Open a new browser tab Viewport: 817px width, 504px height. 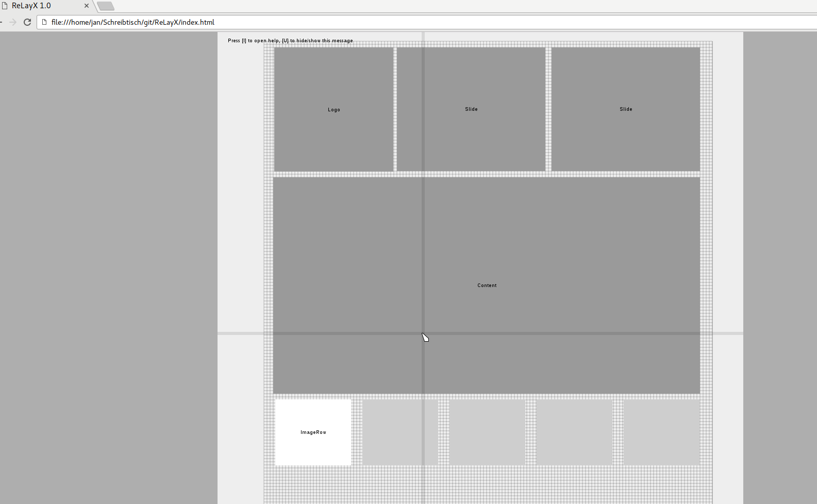[106, 6]
